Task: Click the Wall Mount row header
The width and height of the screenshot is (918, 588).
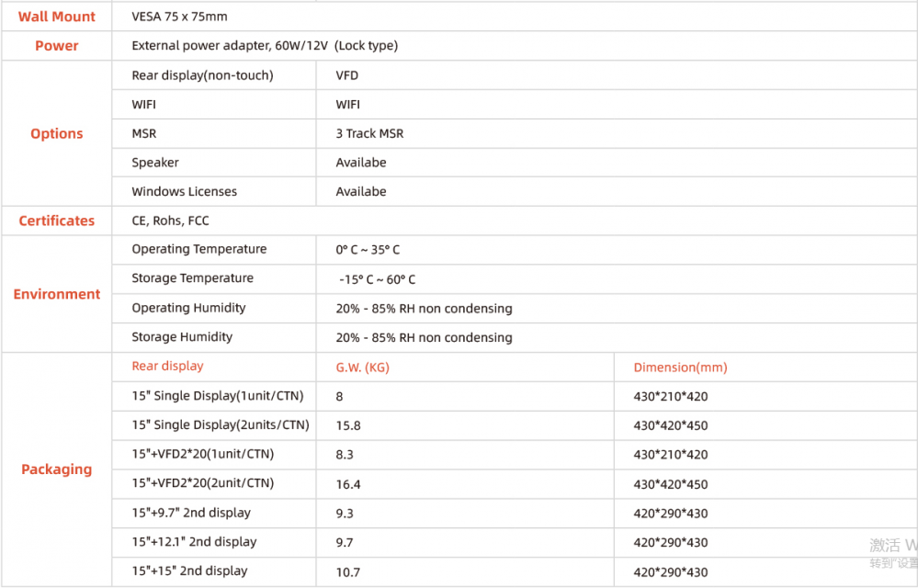Action: (57, 17)
